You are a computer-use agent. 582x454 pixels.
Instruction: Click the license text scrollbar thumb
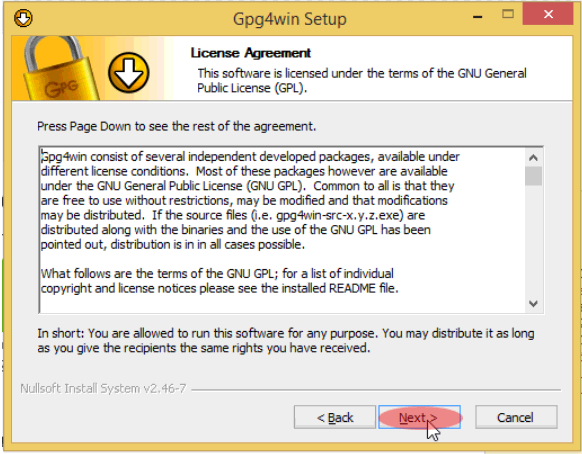533,176
